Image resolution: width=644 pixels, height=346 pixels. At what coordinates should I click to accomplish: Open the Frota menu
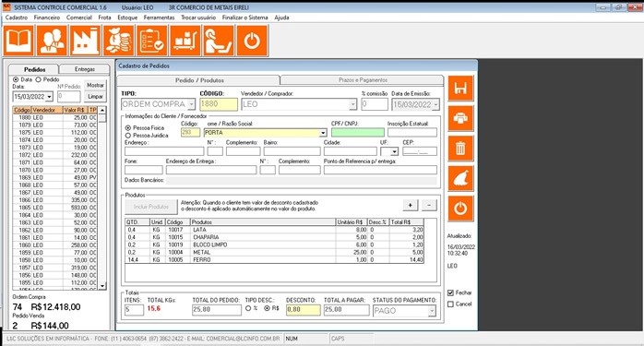(x=104, y=18)
